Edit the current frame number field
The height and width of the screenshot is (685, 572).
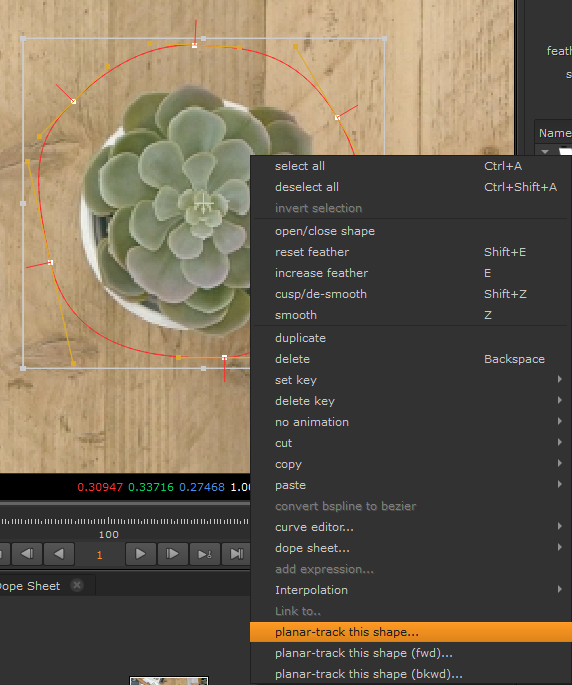pyautogui.click(x=100, y=554)
